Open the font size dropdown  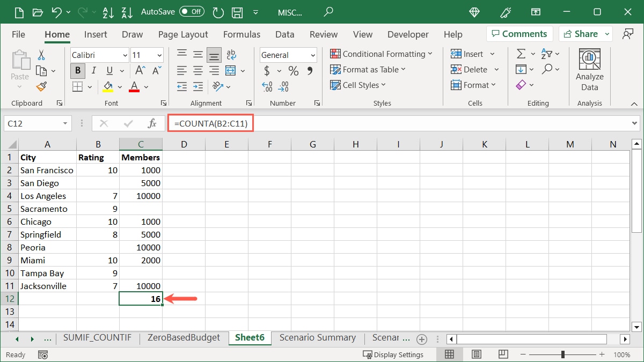pyautogui.click(x=159, y=55)
